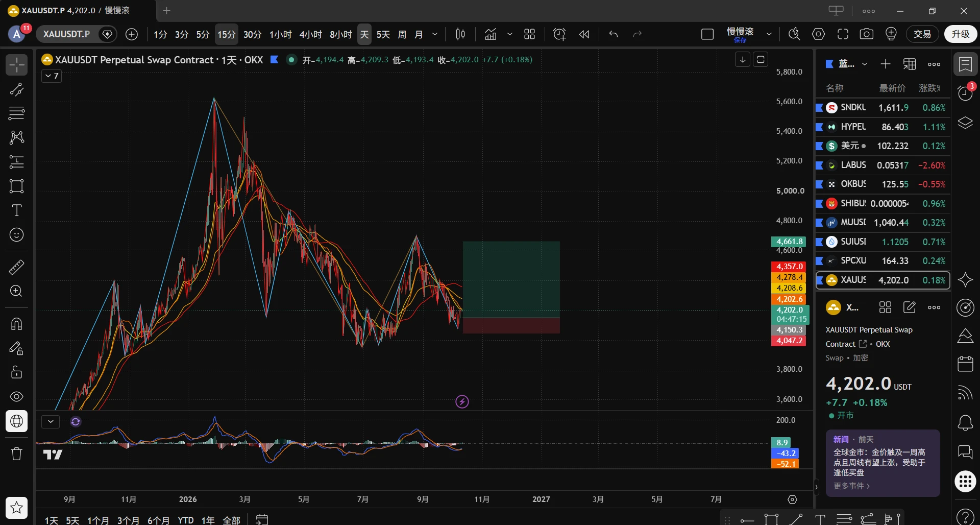This screenshot has height=525, width=980.
Task: Activate the zoom in tool
Action: (x=17, y=291)
